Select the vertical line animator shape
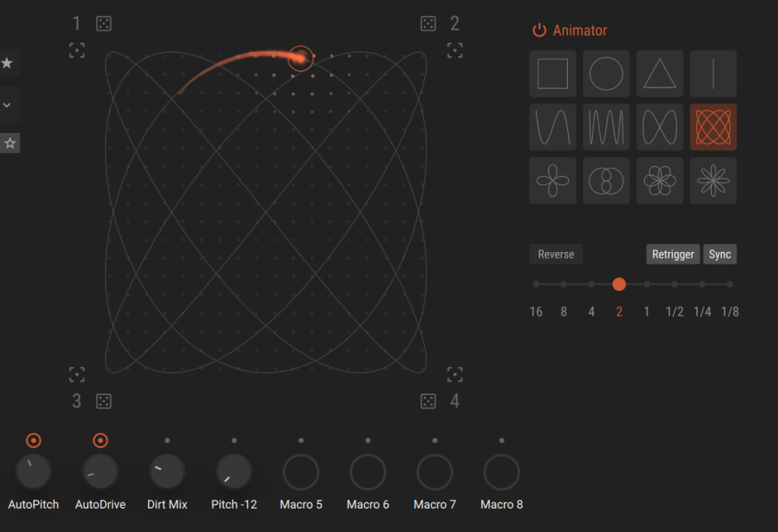Viewport: 778px width, 532px height. (x=713, y=73)
